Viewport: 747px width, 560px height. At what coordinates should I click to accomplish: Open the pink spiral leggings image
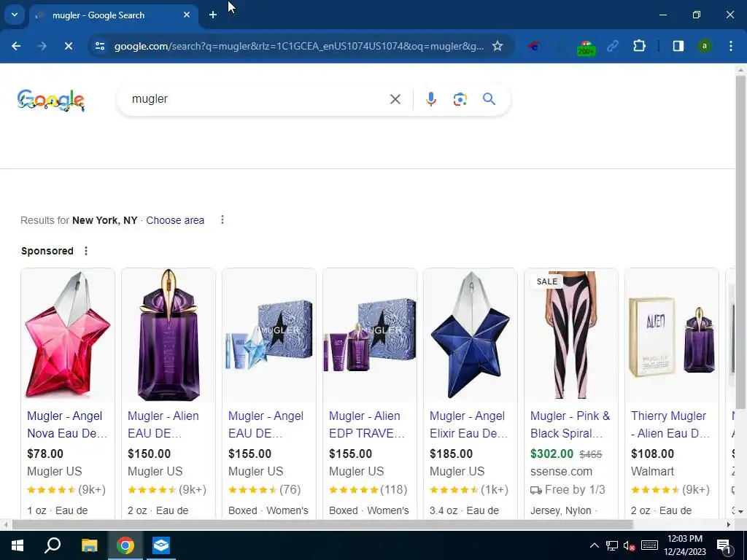(571, 335)
